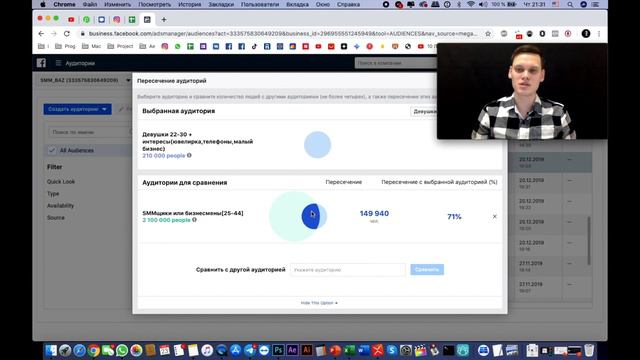Open the Apple menu
The height and width of the screenshot is (360, 640).
(x=42, y=4)
